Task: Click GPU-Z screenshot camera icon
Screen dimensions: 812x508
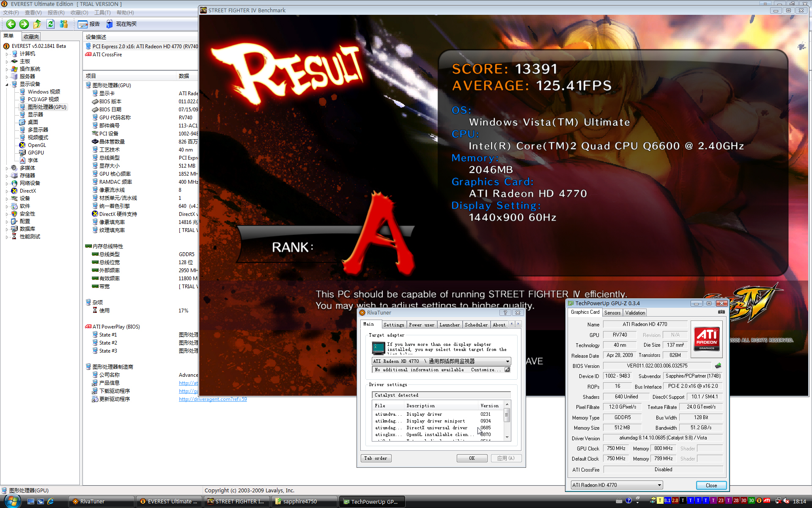Action: 721,312
